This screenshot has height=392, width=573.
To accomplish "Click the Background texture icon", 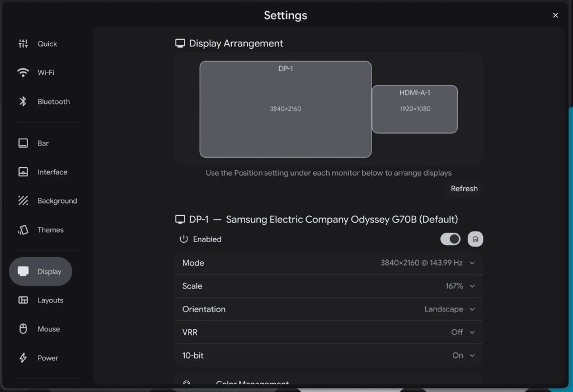I will tap(23, 201).
